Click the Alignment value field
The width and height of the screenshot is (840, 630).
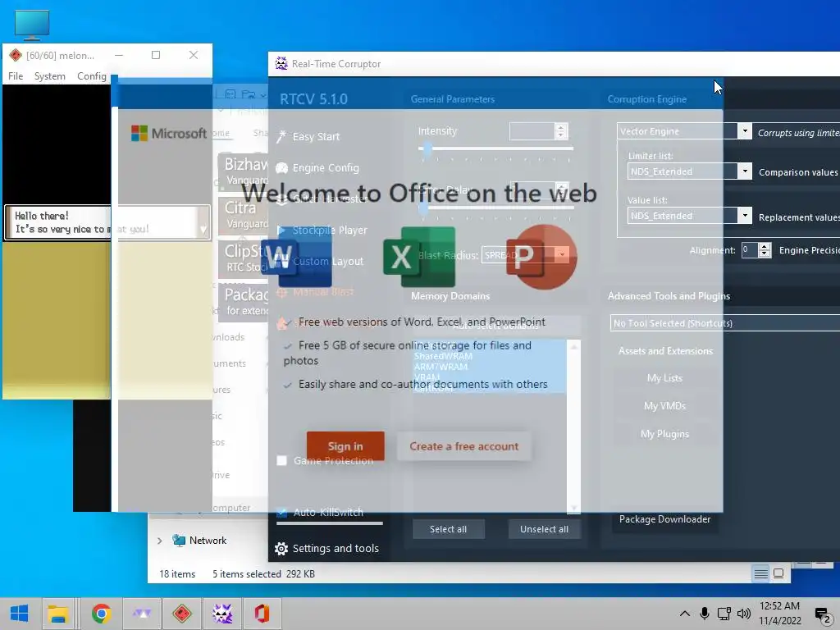(750, 249)
